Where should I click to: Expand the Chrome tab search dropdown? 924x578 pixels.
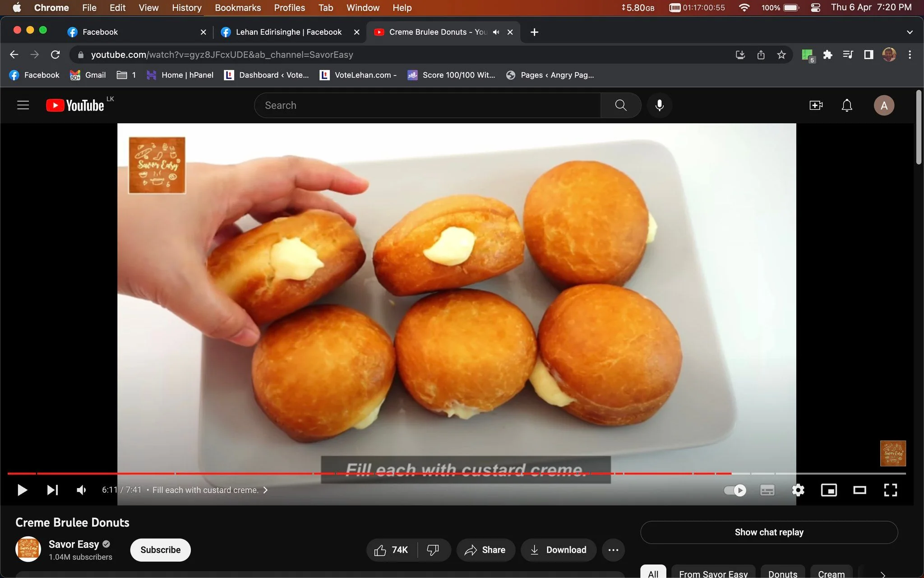910,32
